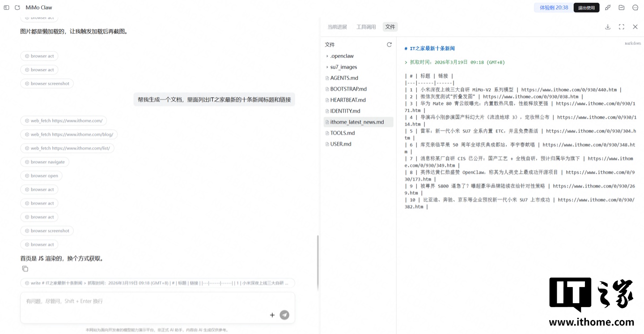This screenshot has height=334, width=644.
Task: Click the file icon next to TOOLS.md
Action: [x=327, y=133]
